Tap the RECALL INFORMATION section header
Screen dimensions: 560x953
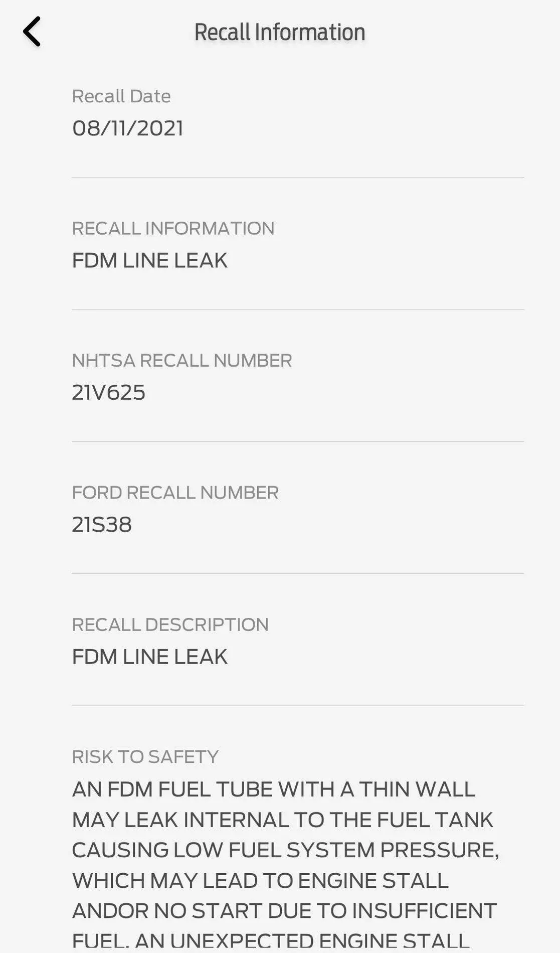[x=173, y=228]
